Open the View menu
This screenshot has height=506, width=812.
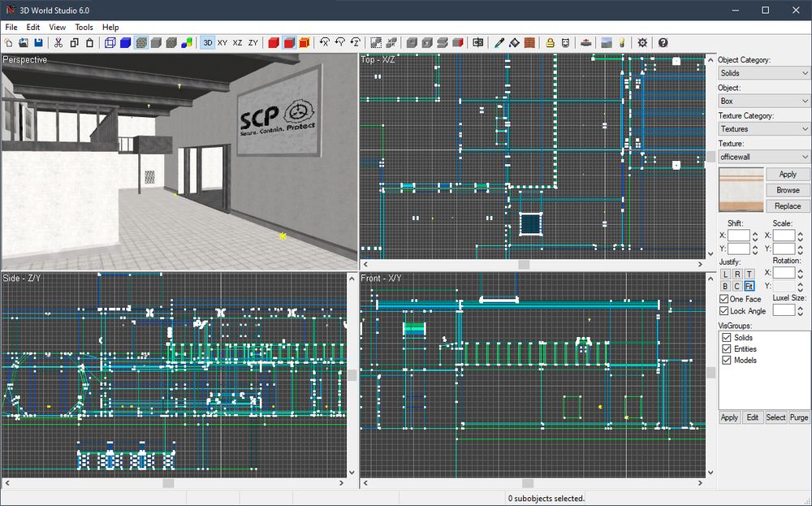click(x=57, y=27)
